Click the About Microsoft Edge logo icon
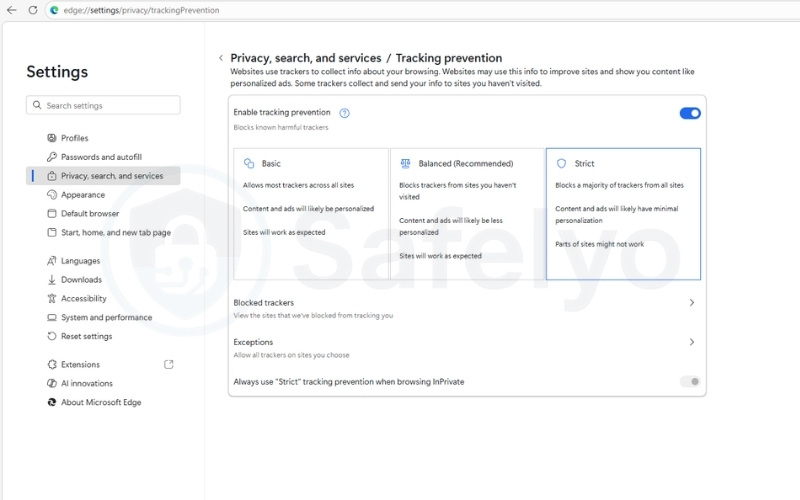Image resolution: width=800 pixels, height=500 pixels. 52,402
